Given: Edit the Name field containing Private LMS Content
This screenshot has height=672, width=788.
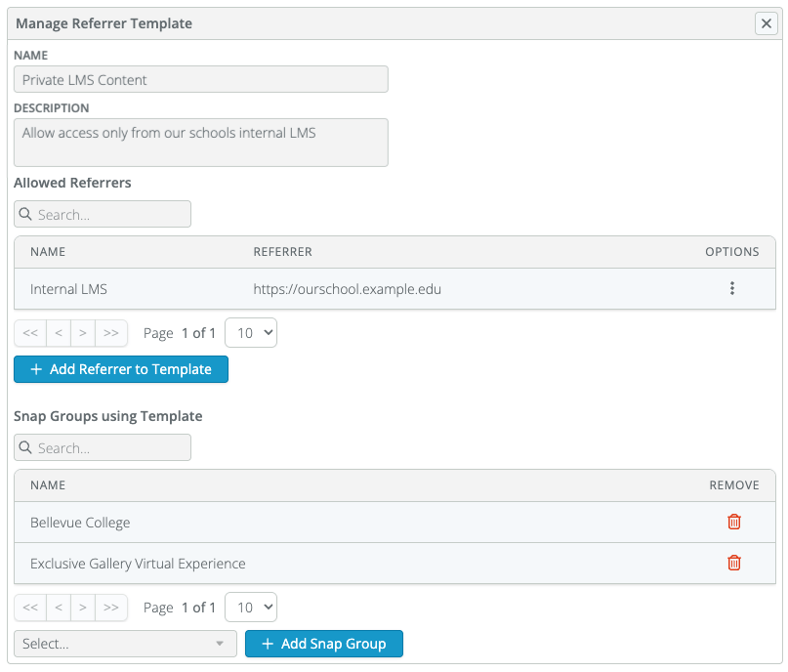Looking at the screenshot, I should coord(200,79).
